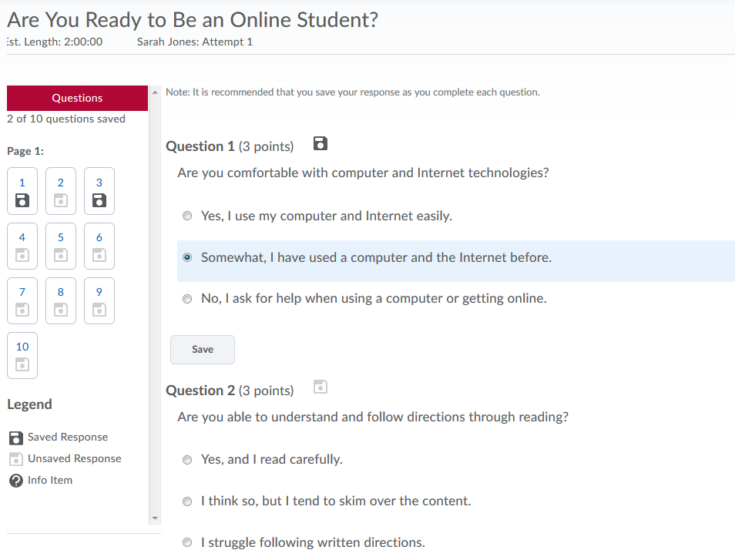Click saved icon beside Question 1 heading
This screenshot has height=560, width=735.
coord(321,143)
